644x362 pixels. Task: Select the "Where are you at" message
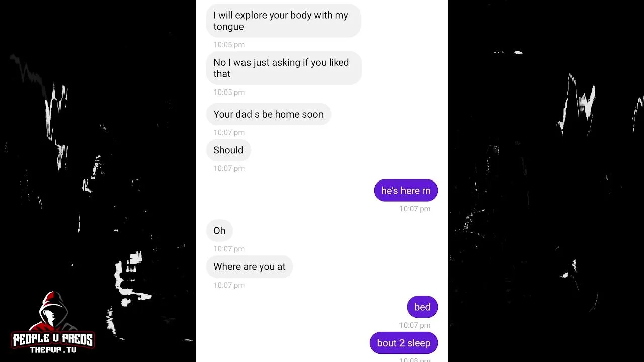pyautogui.click(x=250, y=267)
